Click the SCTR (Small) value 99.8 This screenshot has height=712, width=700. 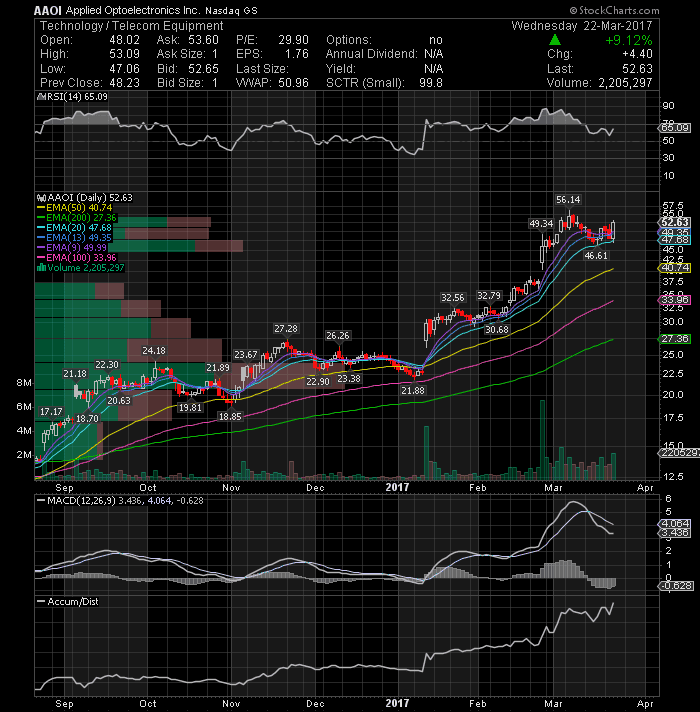pos(431,83)
